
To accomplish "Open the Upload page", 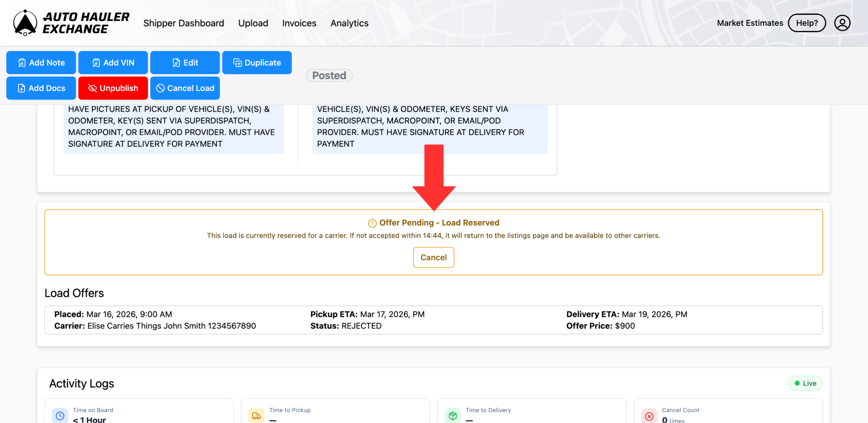I will [x=253, y=23].
